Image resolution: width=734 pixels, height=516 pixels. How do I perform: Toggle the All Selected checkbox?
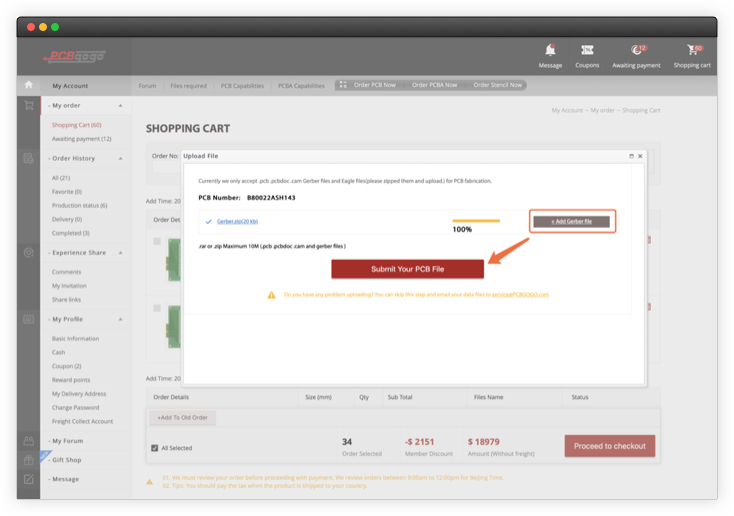154,448
